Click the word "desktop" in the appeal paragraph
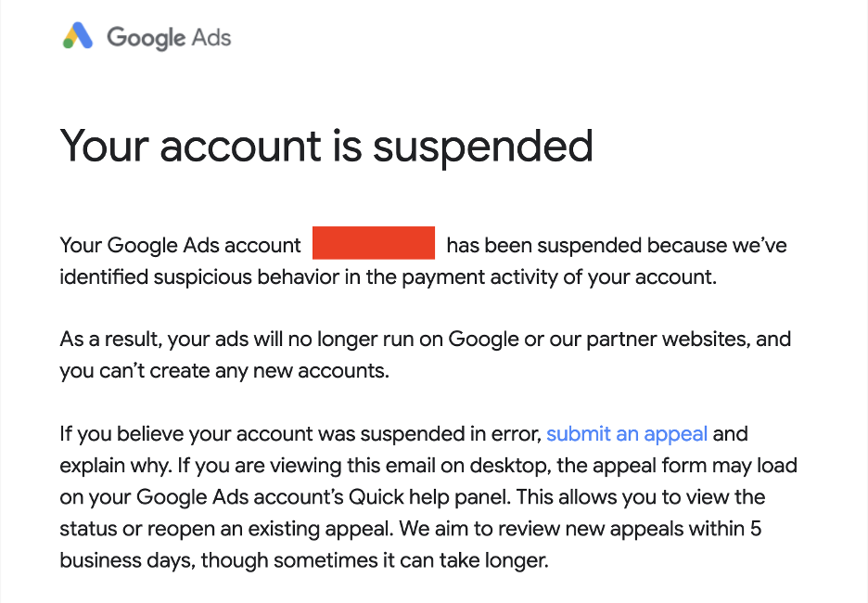 tap(501, 465)
